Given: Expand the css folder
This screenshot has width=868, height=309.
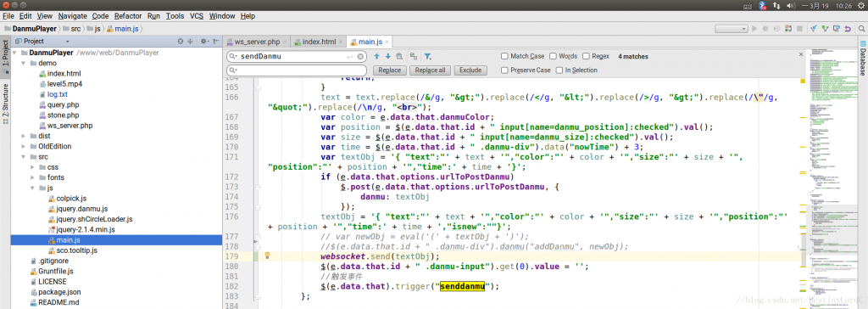Looking at the screenshot, I should coord(32,167).
